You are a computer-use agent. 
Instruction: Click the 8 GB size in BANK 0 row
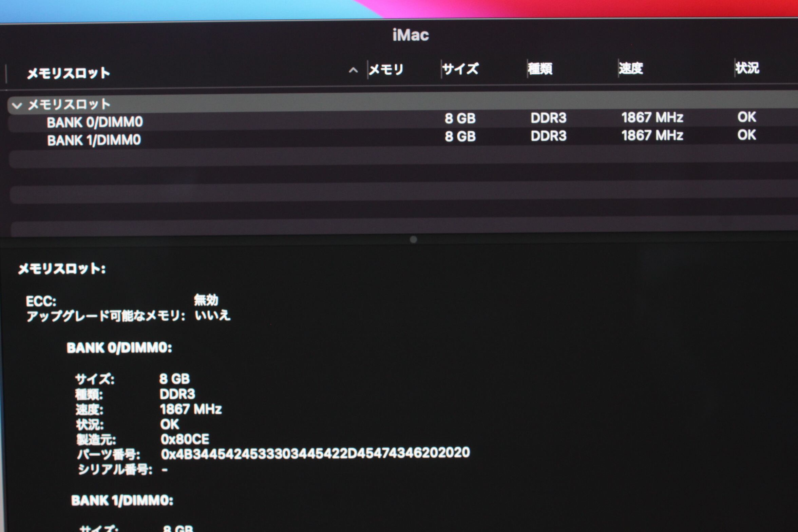pyautogui.click(x=460, y=118)
